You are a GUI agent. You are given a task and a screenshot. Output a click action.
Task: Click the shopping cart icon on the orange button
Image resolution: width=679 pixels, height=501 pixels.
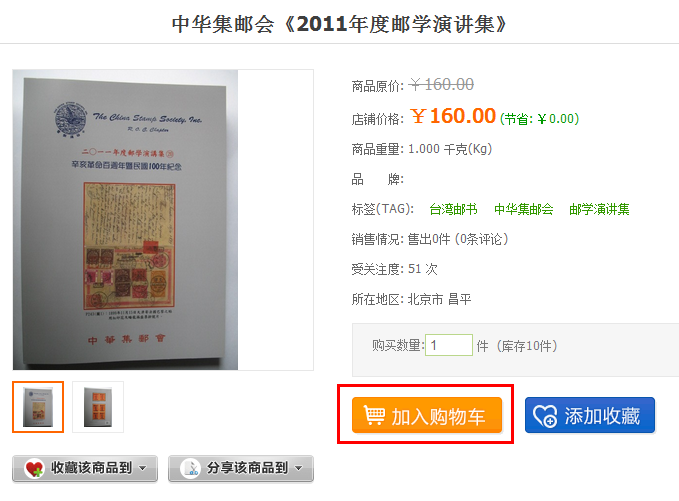click(374, 415)
